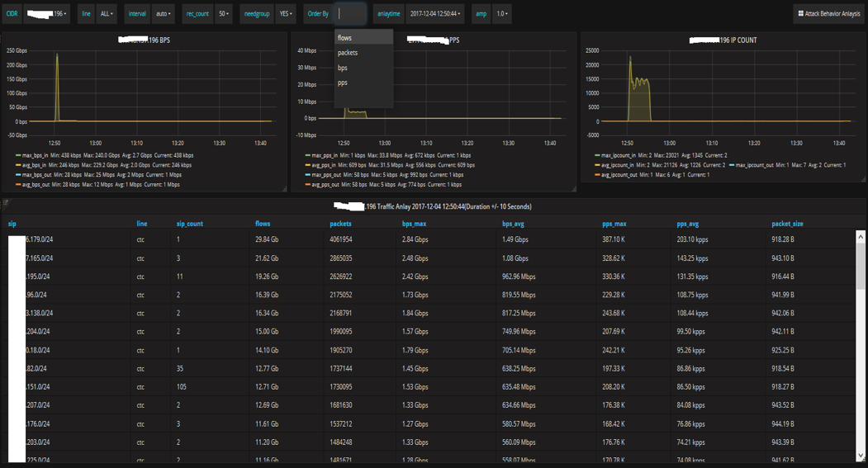Click the sip_count cell 35

(180, 368)
